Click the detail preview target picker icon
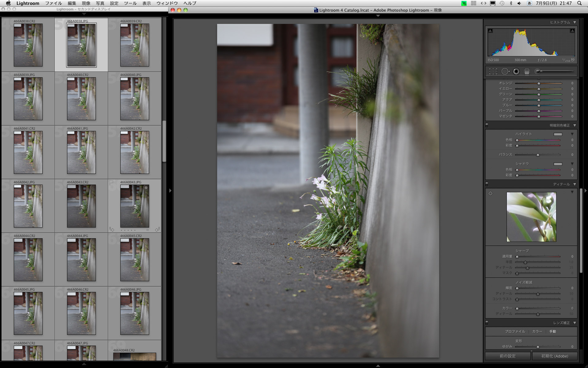 490,193
